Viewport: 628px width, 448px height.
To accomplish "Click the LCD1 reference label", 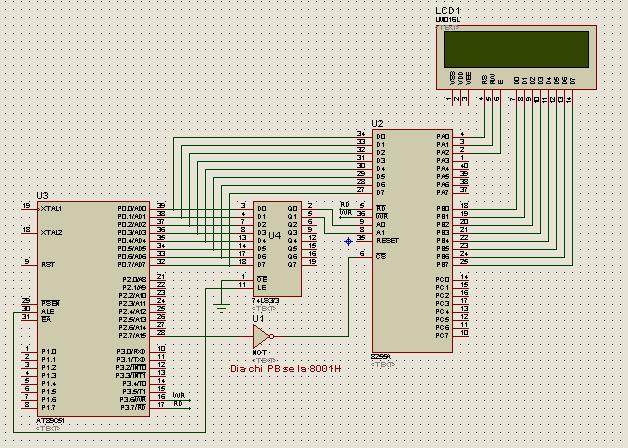I will coord(448,11).
